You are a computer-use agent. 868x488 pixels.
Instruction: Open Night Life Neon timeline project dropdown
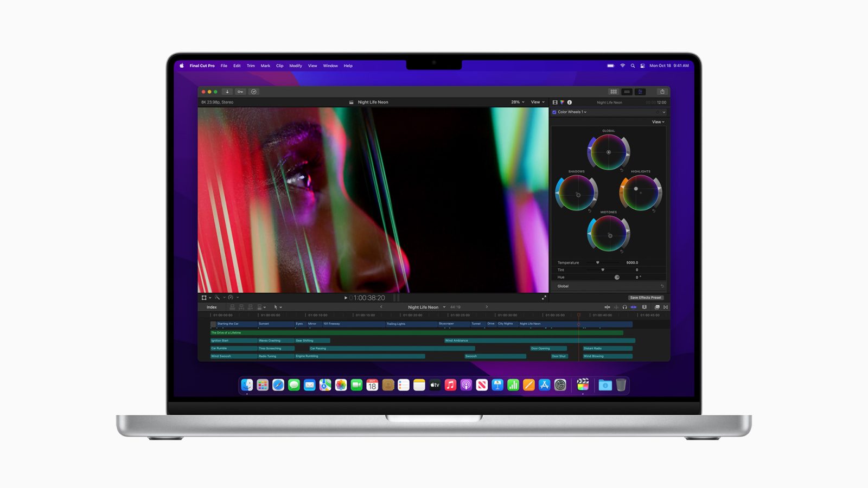(426, 307)
